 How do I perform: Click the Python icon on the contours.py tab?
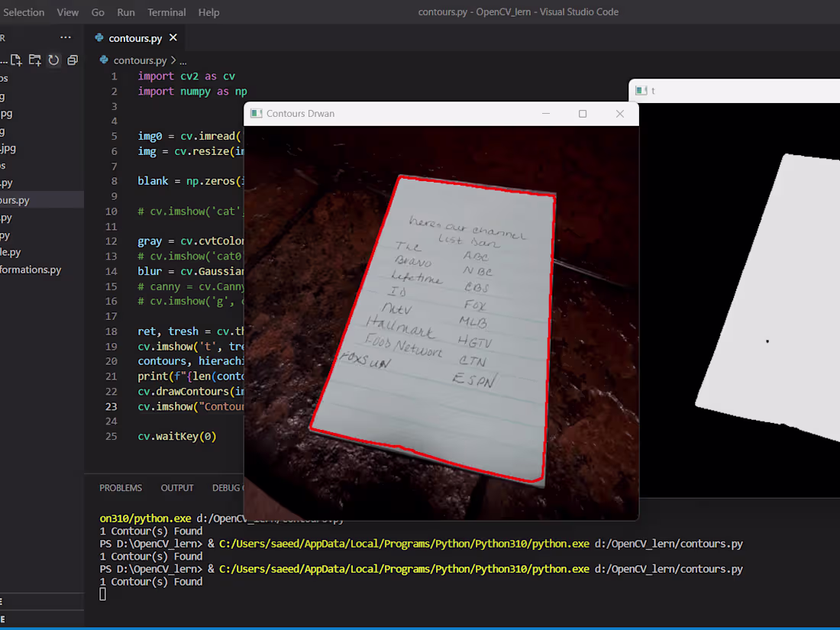pyautogui.click(x=99, y=37)
